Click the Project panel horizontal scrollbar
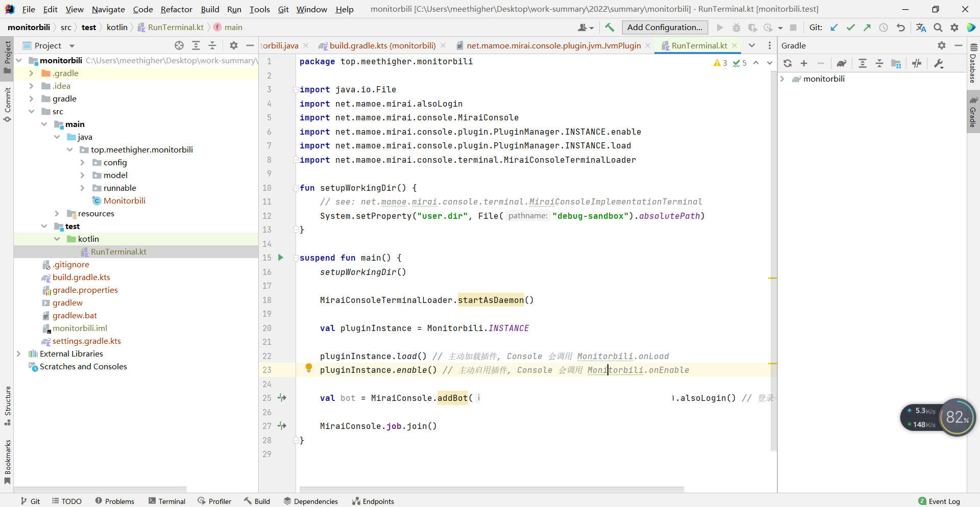This screenshot has width=980, height=507. click(x=100, y=489)
